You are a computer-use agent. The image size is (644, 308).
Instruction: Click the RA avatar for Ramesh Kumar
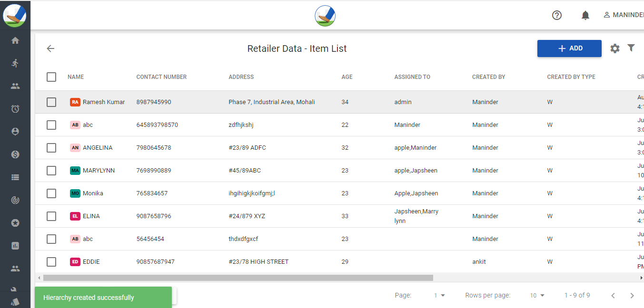pyautogui.click(x=75, y=102)
